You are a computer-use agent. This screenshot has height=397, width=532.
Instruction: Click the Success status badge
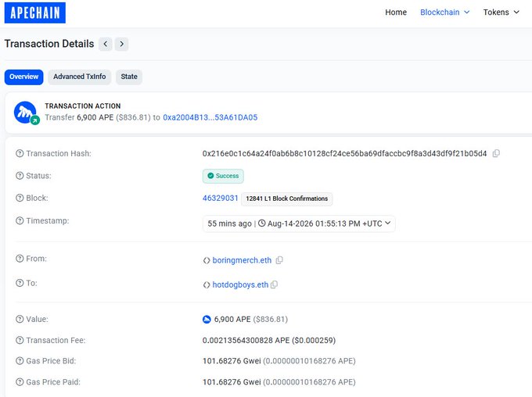[x=223, y=176]
